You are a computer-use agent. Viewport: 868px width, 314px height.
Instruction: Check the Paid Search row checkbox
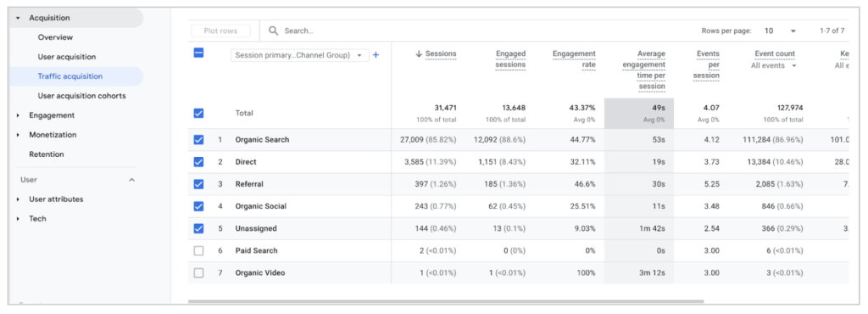pyautogui.click(x=198, y=250)
